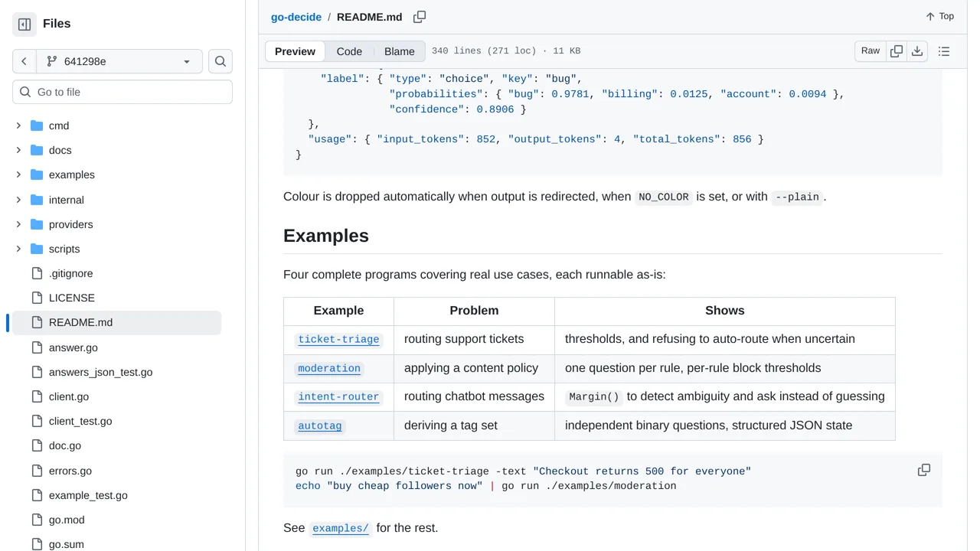Select README.md in the file tree

(x=115, y=322)
